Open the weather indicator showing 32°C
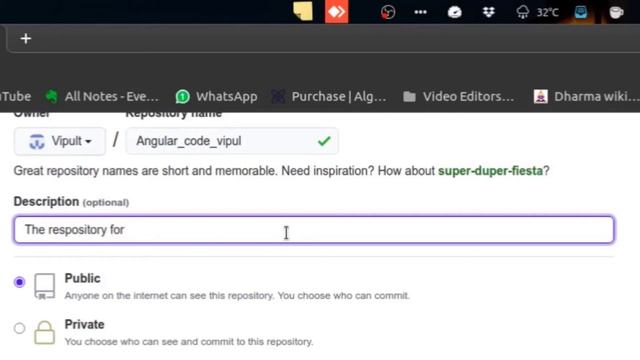 537,12
